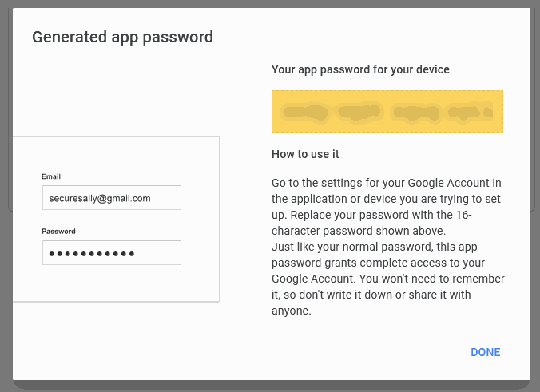
Task: Click the "Password" label above the dots
Action: [58, 232]
